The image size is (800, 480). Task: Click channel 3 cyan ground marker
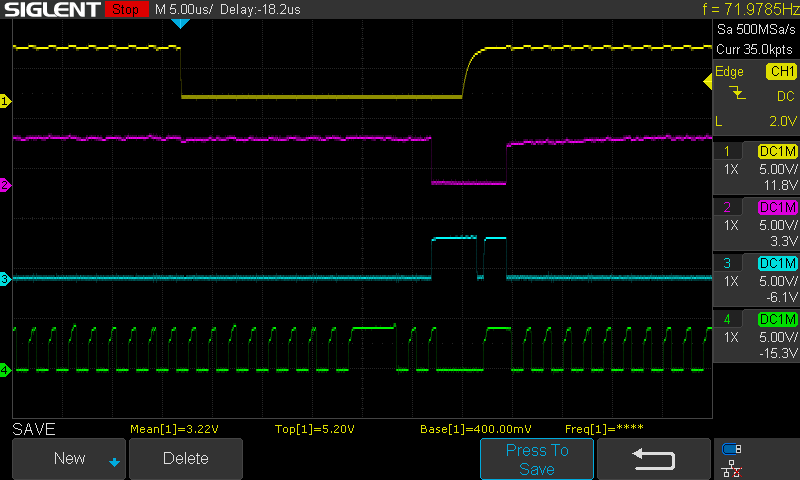pyautogui.click(x=5, y=279)
